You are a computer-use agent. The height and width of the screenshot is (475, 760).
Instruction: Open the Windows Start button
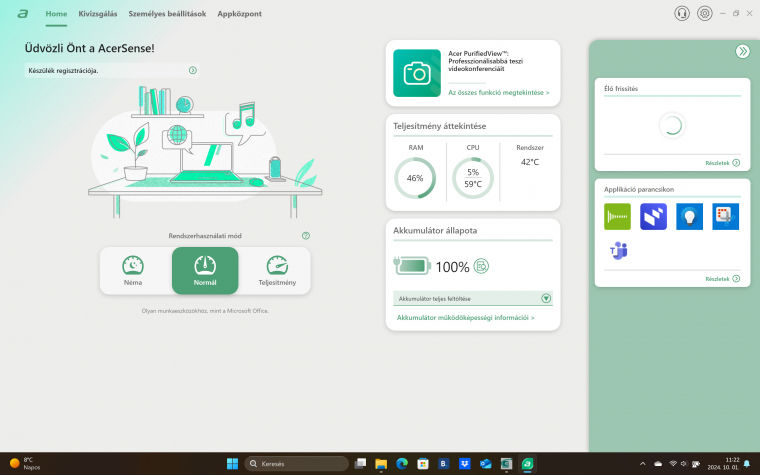(x=233, y=464)
